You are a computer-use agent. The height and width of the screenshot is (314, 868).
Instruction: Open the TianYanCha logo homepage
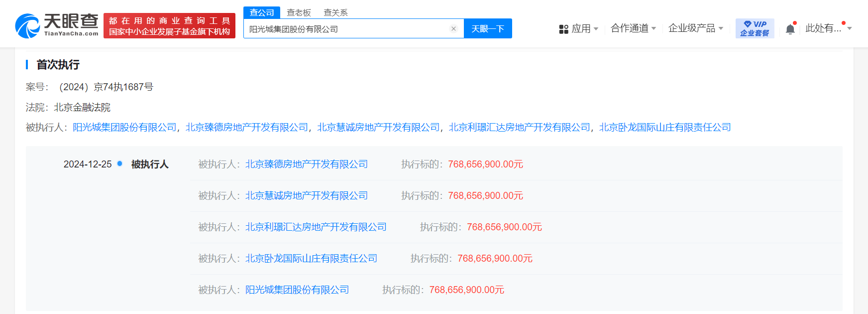coord(57,26)
